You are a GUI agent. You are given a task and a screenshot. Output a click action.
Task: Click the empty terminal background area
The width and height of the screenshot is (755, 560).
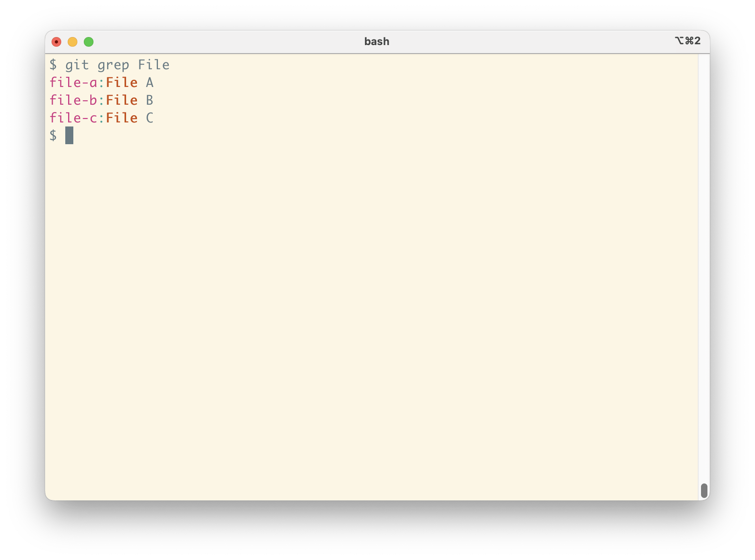click(373, 305)
